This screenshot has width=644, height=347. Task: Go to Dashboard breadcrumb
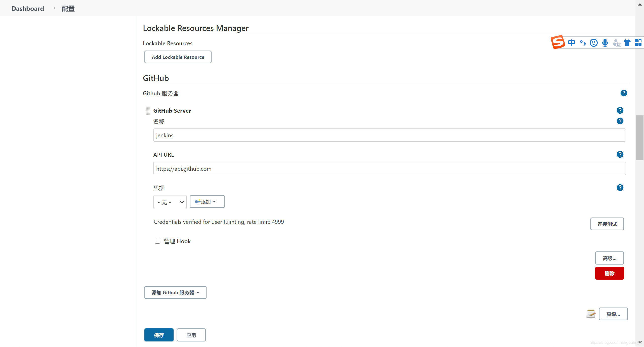28,9
